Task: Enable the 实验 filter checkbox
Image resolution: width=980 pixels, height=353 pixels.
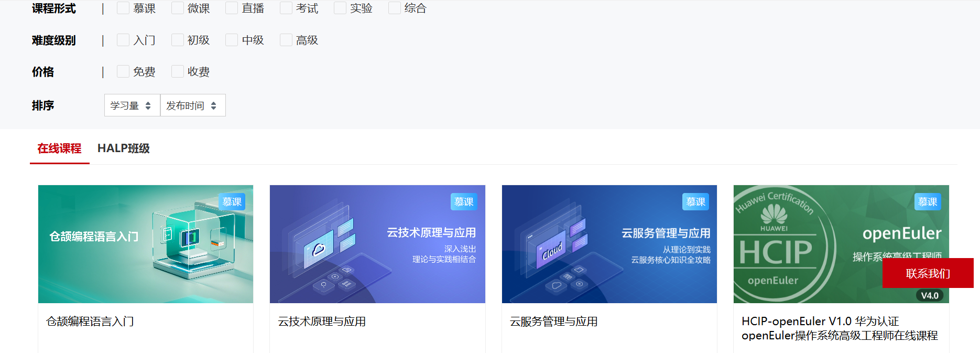Action: [340, 8]
